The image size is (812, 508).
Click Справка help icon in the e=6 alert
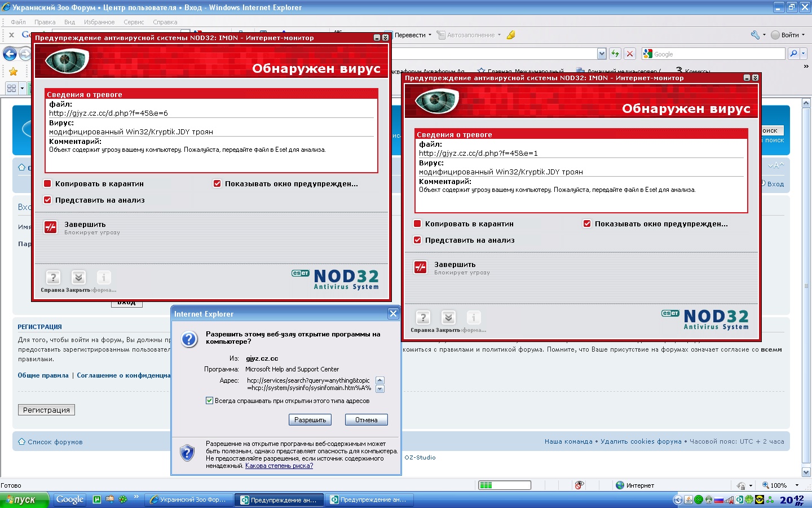(52, 278)
